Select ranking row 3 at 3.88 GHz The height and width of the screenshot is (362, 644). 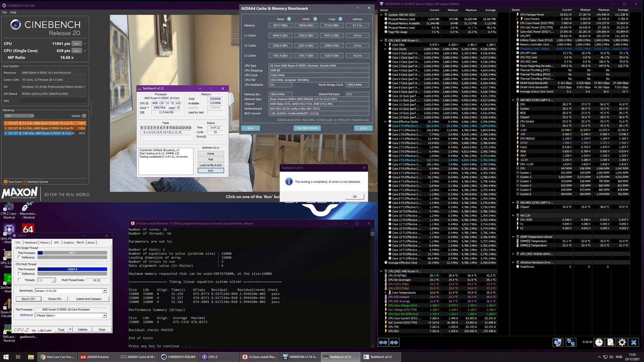(45, 133)
